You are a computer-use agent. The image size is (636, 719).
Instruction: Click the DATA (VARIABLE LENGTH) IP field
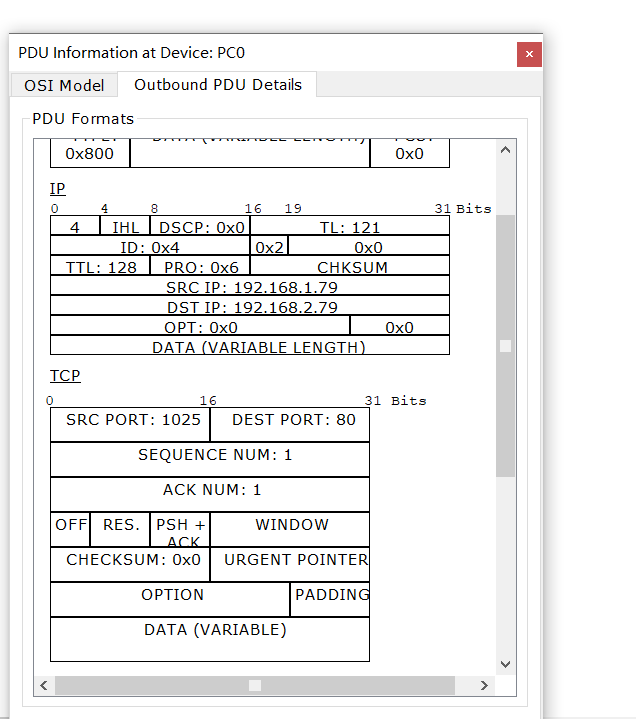(x=250, y=345)
